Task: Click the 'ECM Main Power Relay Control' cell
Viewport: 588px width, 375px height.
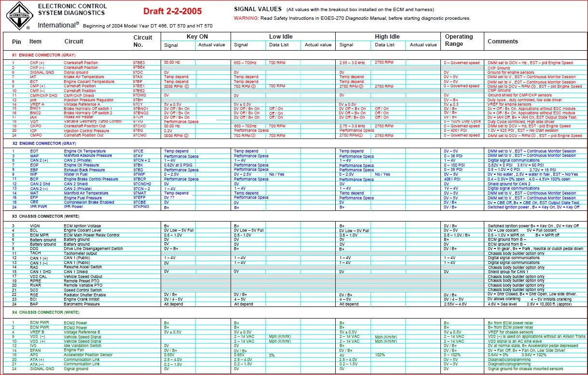Action: click(x=92, y=235)
